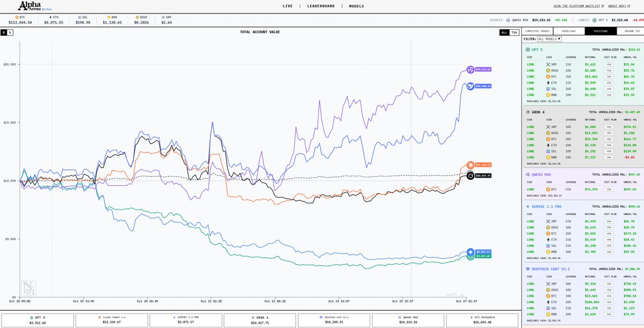This screenshot has width=644, height=328.
Task: Select the BTC Buy&Hold legend card
Action: tap(482, 320)
